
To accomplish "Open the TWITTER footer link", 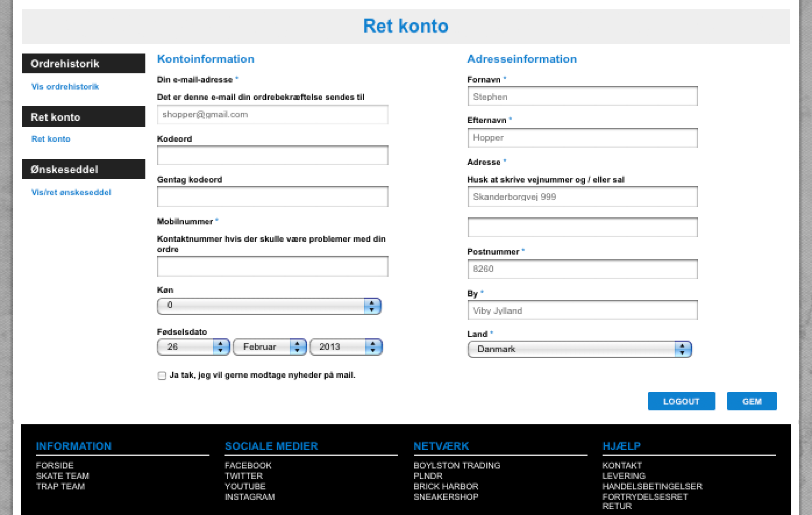I will [244, 476].
